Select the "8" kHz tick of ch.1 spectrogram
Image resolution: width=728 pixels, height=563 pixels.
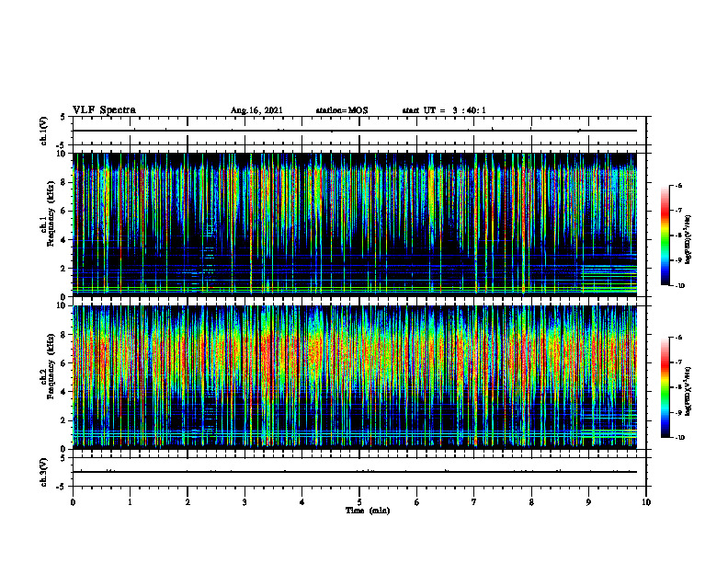(64, 182)
